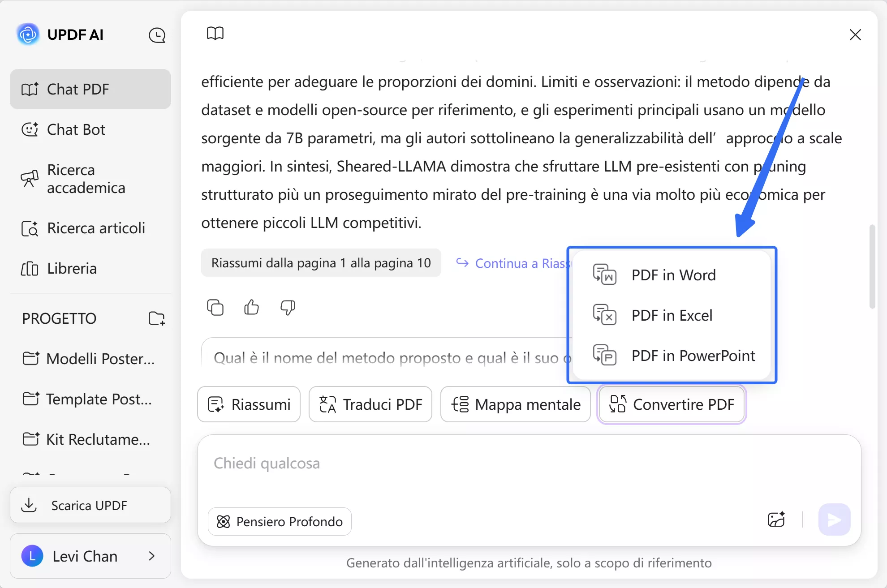The width and height of the screenshot is (887, 588).
Task: Open the Convertire PDF options
Action: point(671,404)
